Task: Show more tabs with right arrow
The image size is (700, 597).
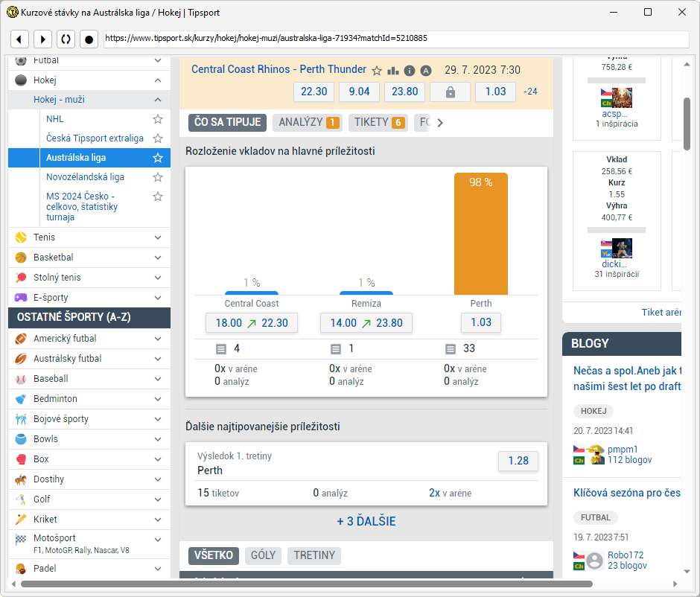Action: click(x=440, y=123)
